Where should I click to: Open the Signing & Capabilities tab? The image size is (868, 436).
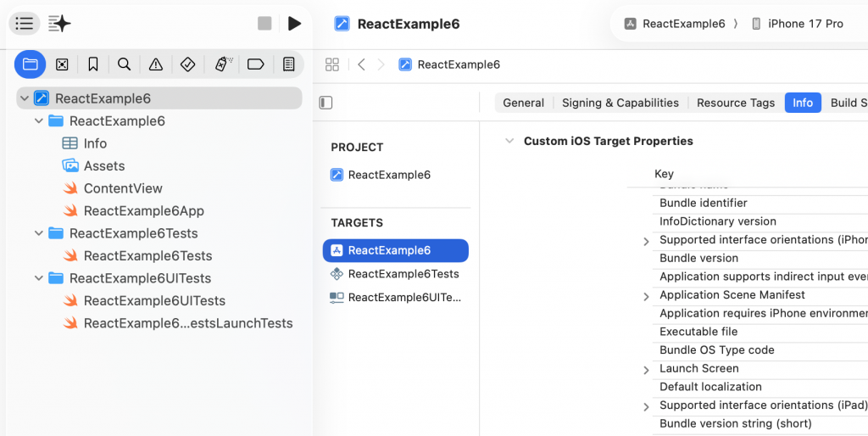(x=620, y=103)
